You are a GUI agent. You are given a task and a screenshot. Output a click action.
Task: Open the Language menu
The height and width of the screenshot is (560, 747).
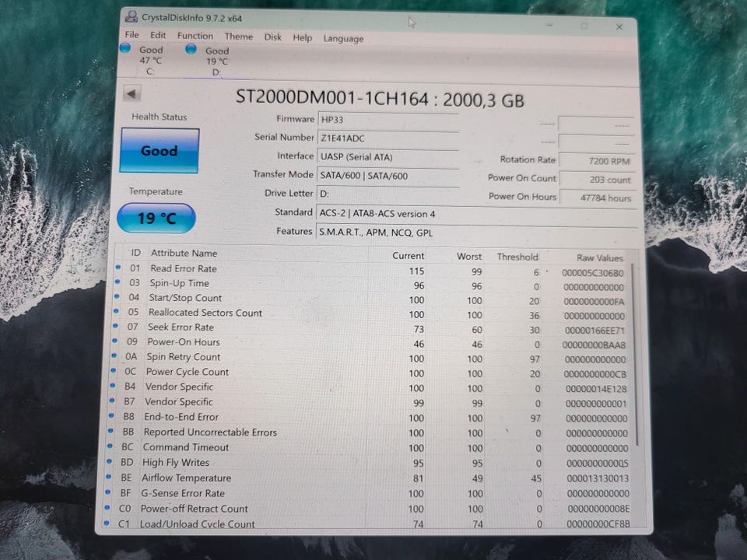tap(343, 39)
